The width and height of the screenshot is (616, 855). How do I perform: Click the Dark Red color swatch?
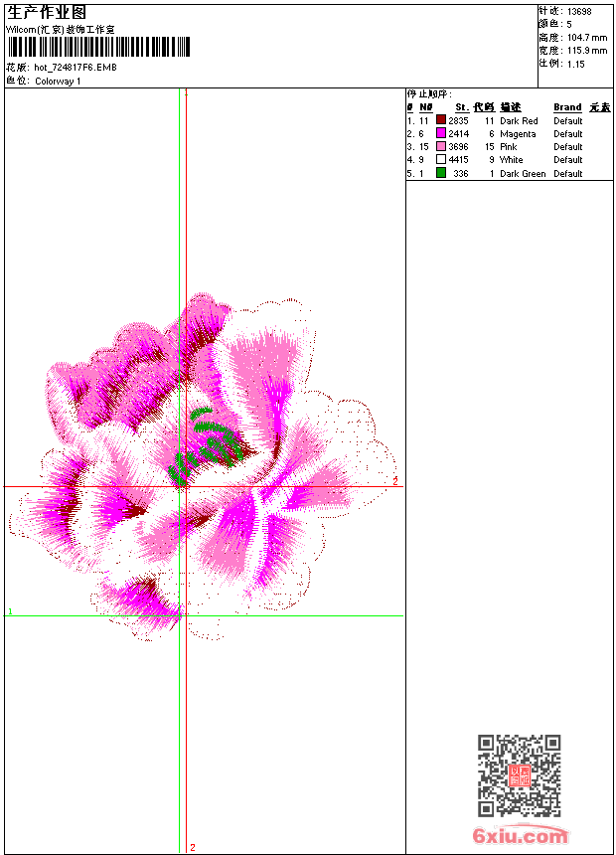(x=441, y=120)
